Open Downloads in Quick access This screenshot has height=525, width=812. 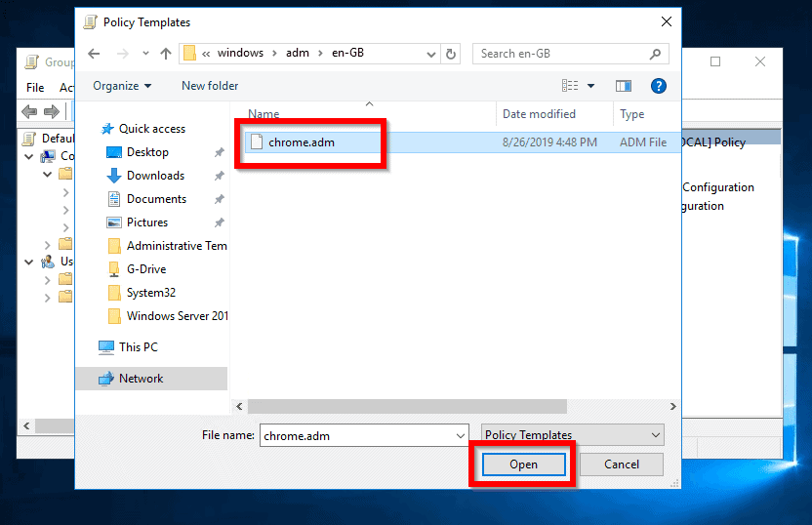(x=155, y=176)
